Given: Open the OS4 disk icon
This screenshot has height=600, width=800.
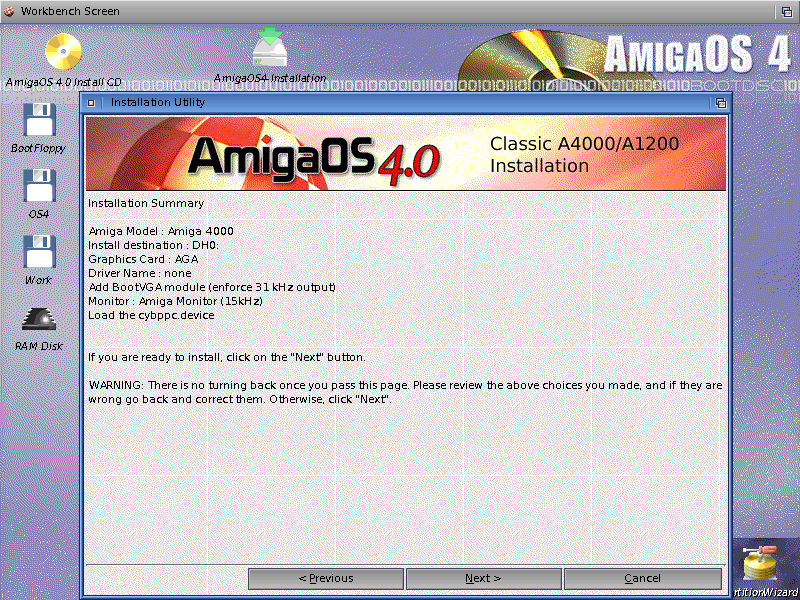Looking at the screenshot, I should click(39, 186).
